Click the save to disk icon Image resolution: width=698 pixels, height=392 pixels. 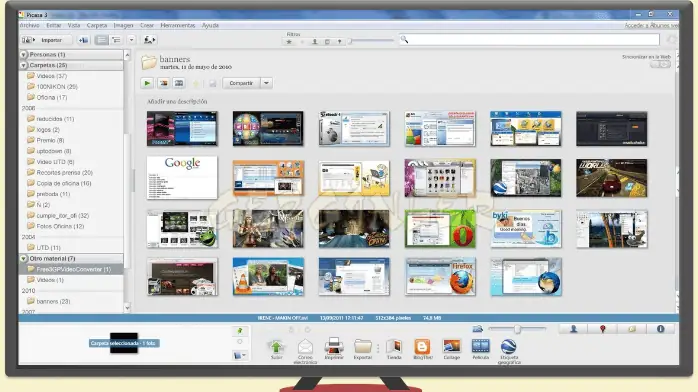point(212,83)
